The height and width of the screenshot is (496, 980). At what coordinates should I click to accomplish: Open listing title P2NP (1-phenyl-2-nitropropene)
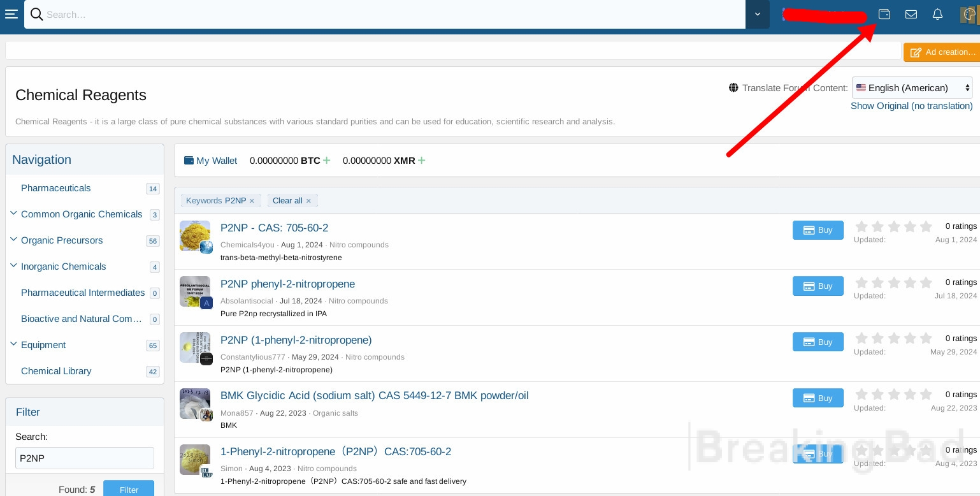pyautogui.click(x=296, y=340)
